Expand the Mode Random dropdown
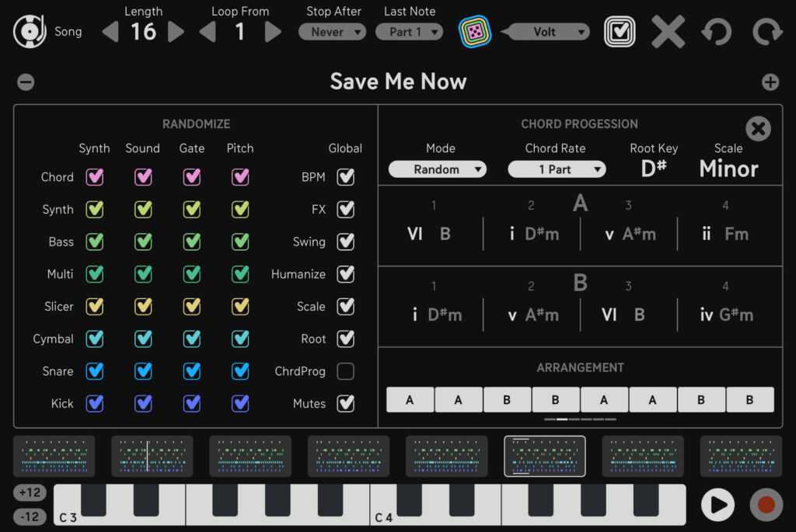 437,169
